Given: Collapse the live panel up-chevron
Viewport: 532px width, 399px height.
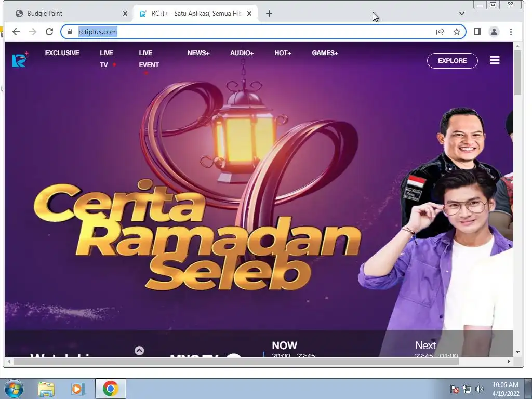Looking at the screenshot, I should tap(139, 351).
